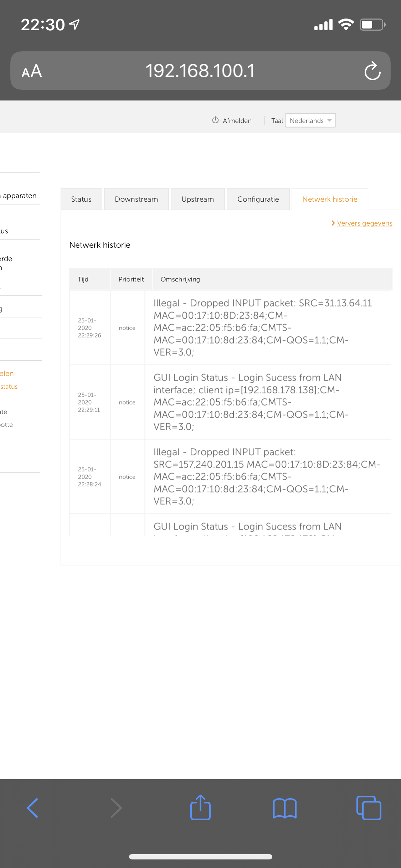Select the Netwerk historie tab

pos(330,199)
